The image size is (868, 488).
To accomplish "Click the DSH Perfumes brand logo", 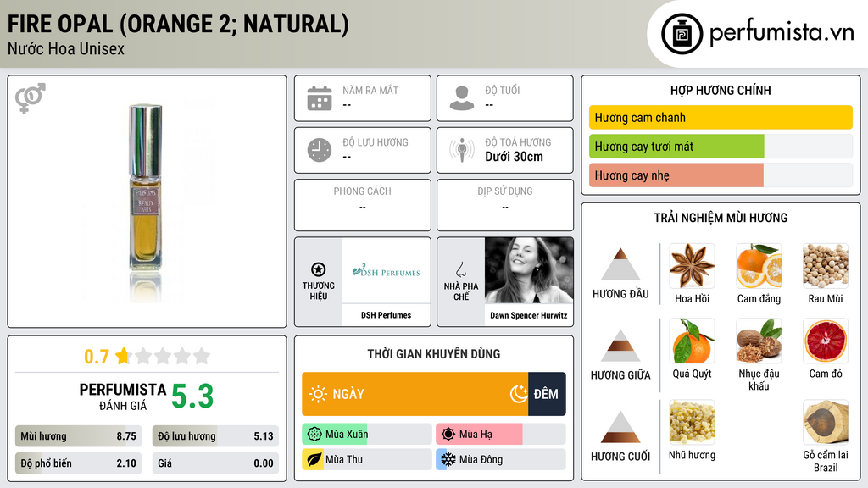I will tap(387, 270).
